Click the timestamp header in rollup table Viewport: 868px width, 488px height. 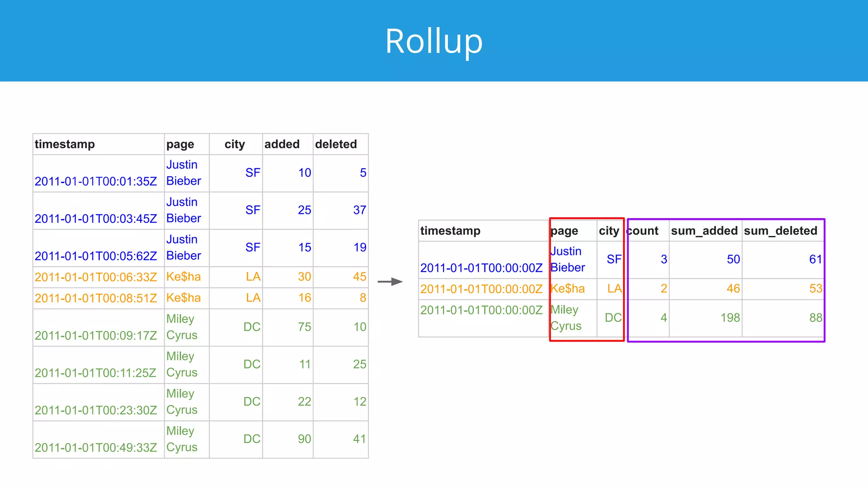point(451,231)
